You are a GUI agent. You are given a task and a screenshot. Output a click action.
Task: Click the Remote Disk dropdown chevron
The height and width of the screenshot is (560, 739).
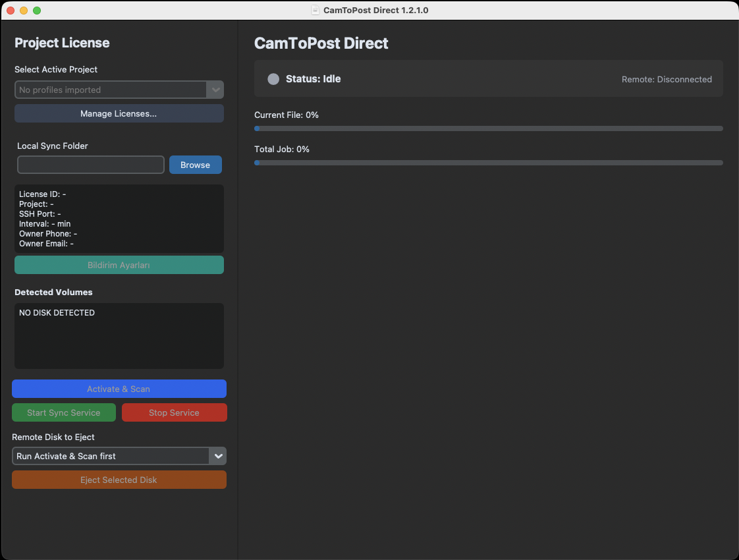coord(218,456)
